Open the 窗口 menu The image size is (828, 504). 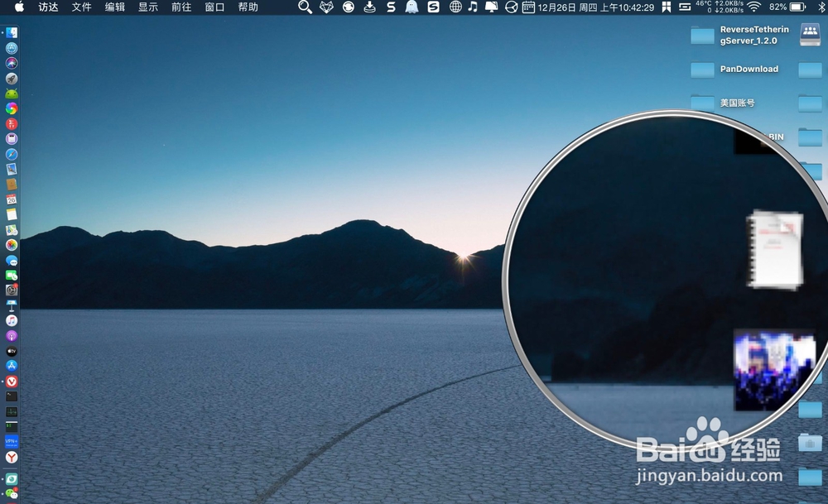pyautogui.click(x=215, y=7)
